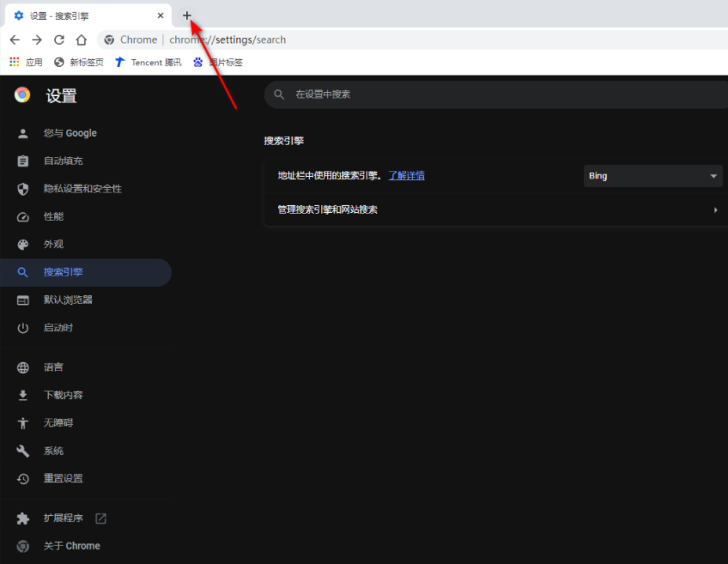The image size is (728, 564).
Task: Open 外观 settings section
Action: tap(87, 245)
